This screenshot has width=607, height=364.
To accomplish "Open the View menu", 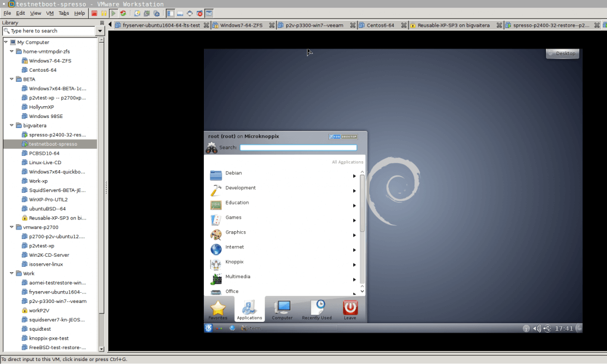I will [35, 13].
